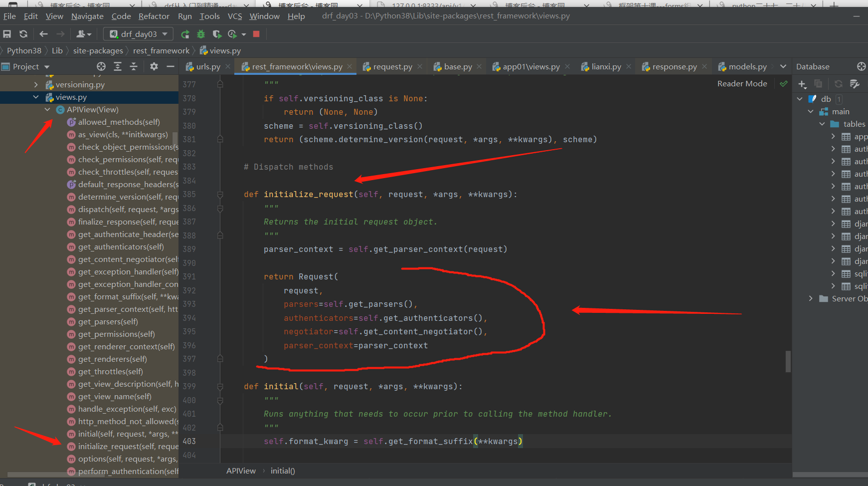The height and width of the screenshot is (486, 868).
Task: Select allowed_methods(self) in the project tree
Action: (x=119, y=122)
